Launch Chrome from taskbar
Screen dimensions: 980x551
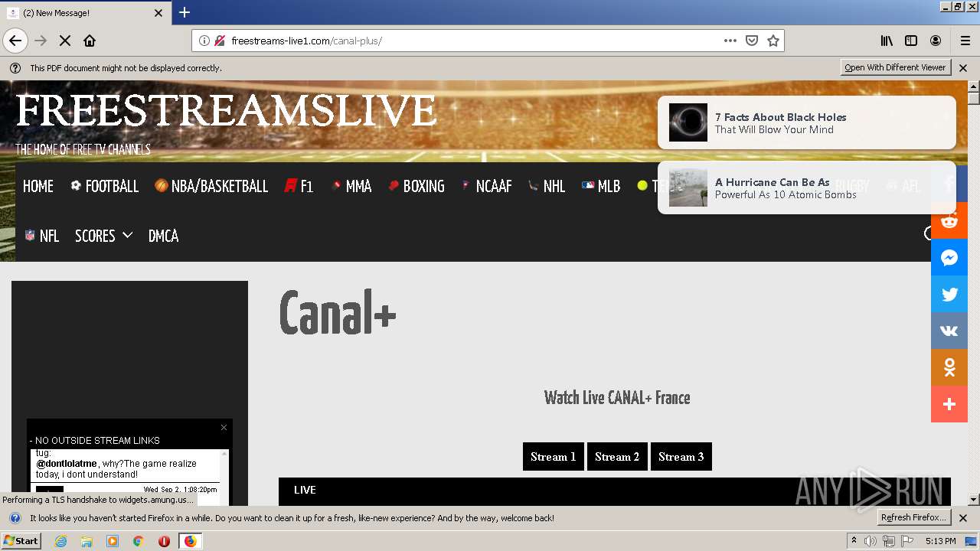click(x=139, y=541)
